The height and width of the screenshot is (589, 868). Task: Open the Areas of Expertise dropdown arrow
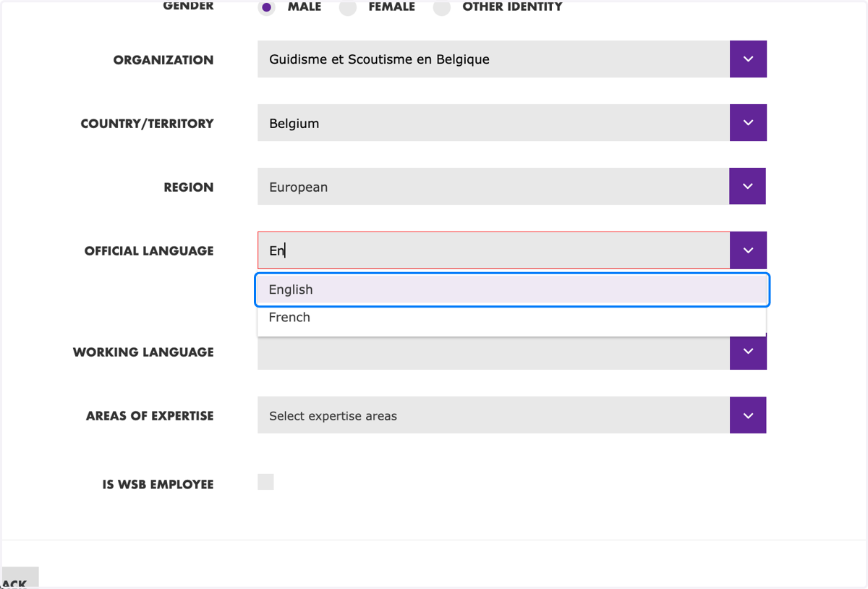[748, 415]
